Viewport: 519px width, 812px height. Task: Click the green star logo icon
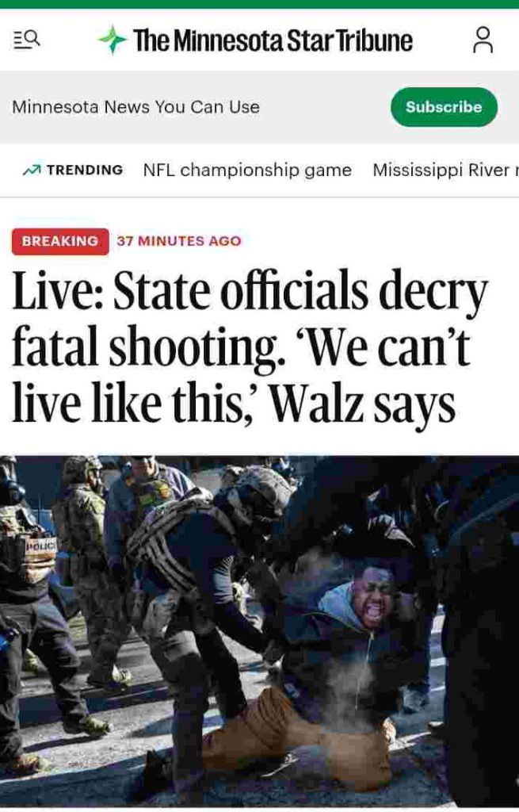[x=113, y=40]
